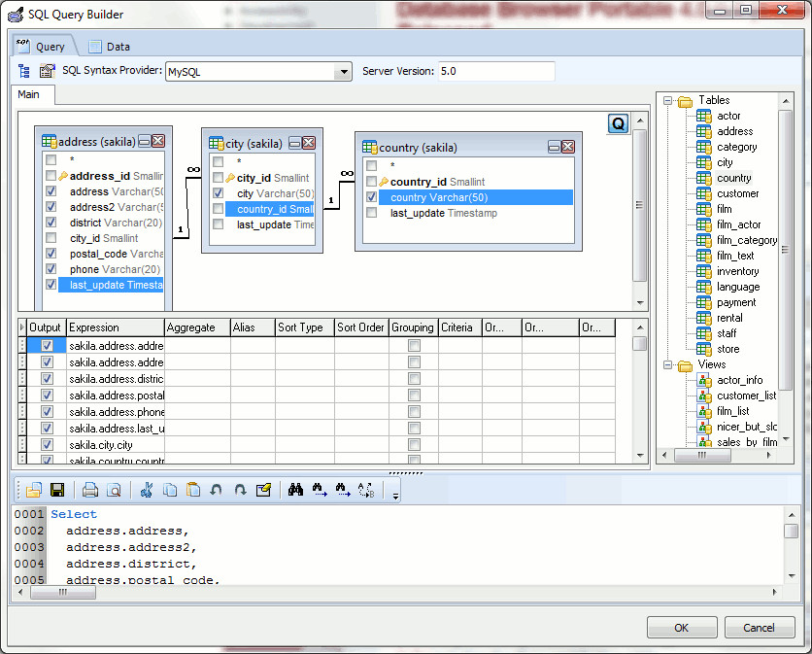Close the address (sakila) table box
This screenshot has width=812, height=654.
(158, 141)
